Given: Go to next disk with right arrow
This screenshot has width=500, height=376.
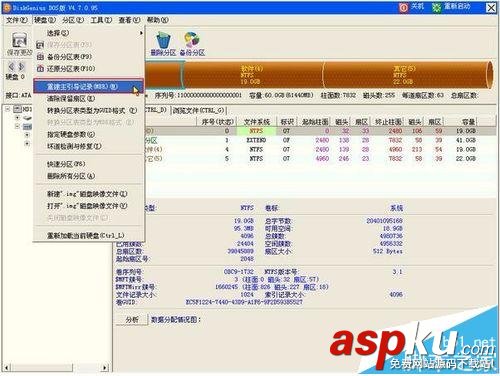Looking at the screenshot, I should (21, 66).
